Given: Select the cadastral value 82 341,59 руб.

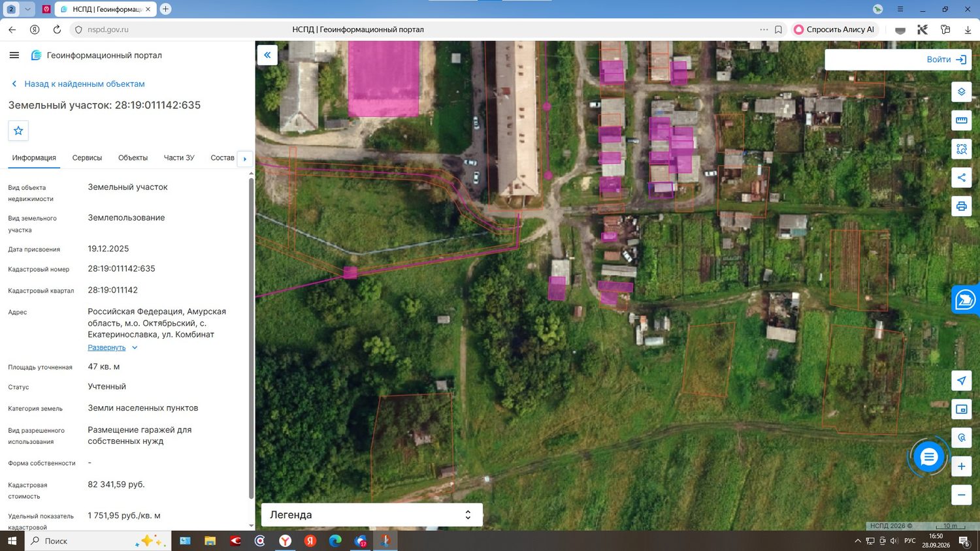Looking at the screenshot, I should click(116, 484).
